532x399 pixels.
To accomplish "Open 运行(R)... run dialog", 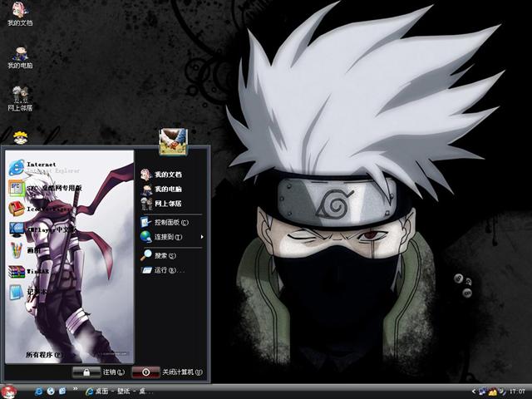I will [163, 270].
